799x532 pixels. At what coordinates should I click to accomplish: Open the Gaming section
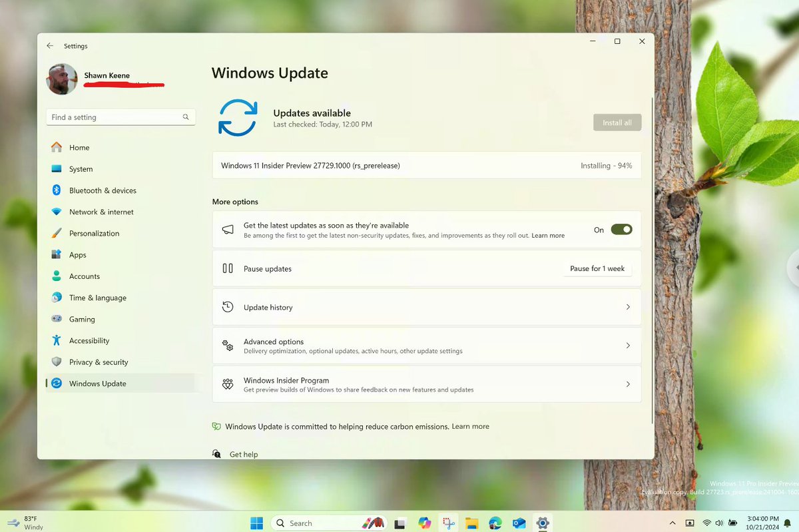(x=82, y=319)
